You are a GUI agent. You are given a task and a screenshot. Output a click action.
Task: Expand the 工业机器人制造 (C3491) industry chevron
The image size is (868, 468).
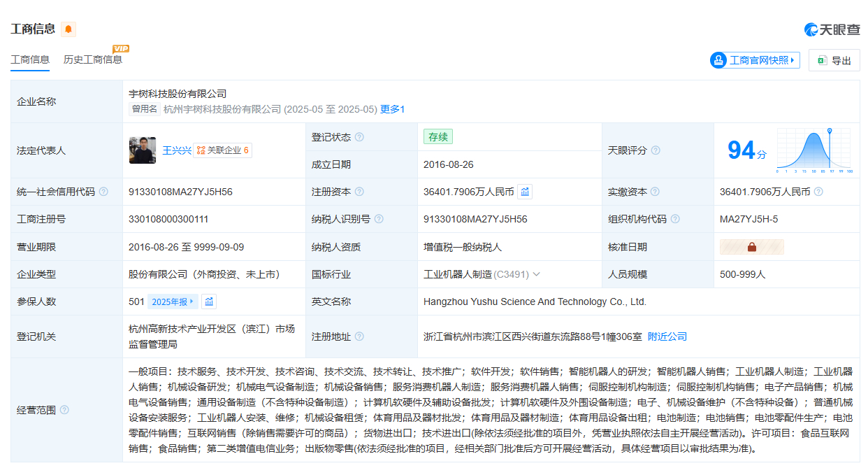(x=536, y=274)
